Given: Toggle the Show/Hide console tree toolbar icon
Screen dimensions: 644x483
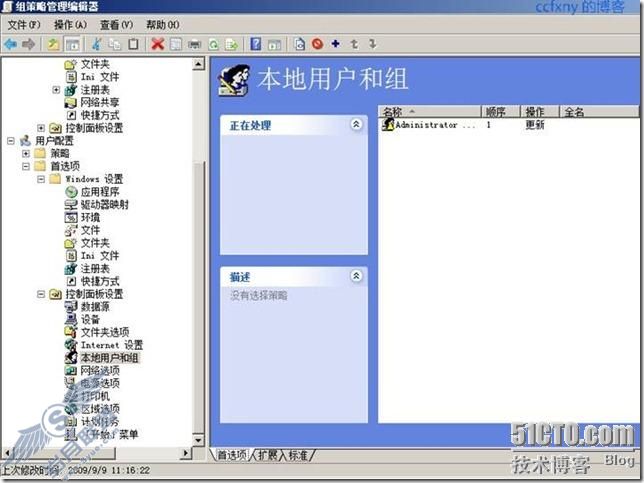Looking at the screenshot, I should click(x=73, y=44).
